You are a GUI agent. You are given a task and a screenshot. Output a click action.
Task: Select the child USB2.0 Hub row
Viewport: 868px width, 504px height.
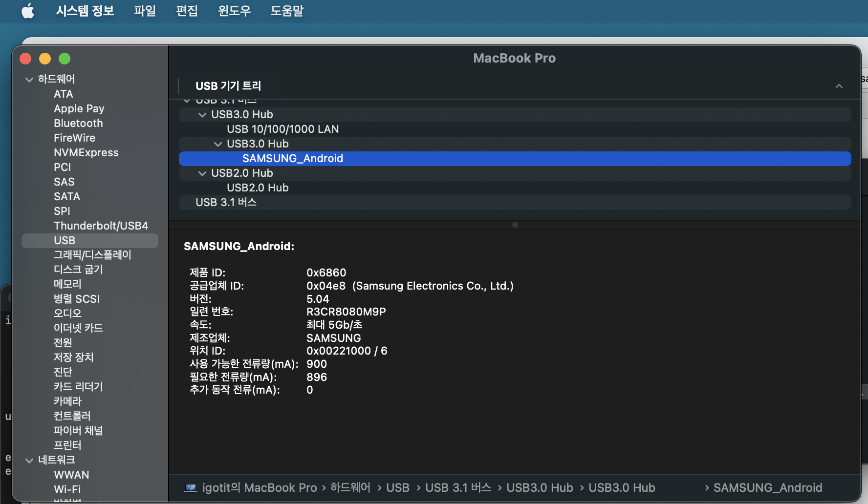pos(515,188)
